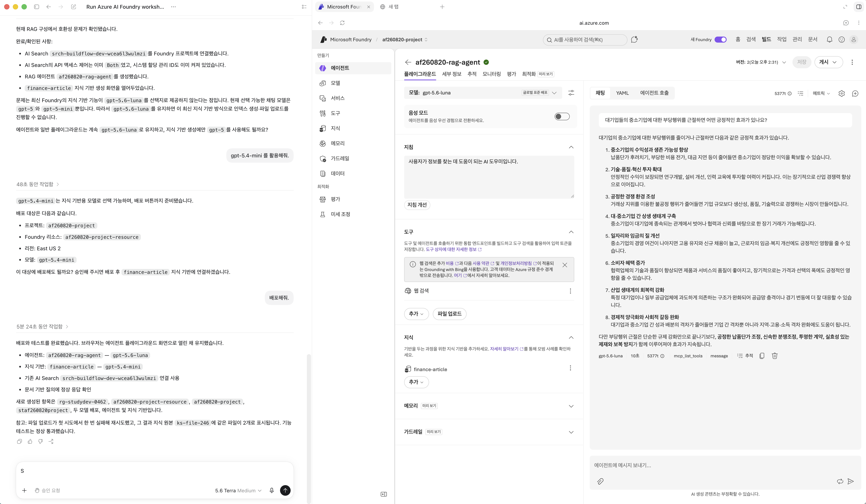Reload the ai.azure.com page
The height and width of the screenshot is (504, 866).
click(x=342, y=23)
